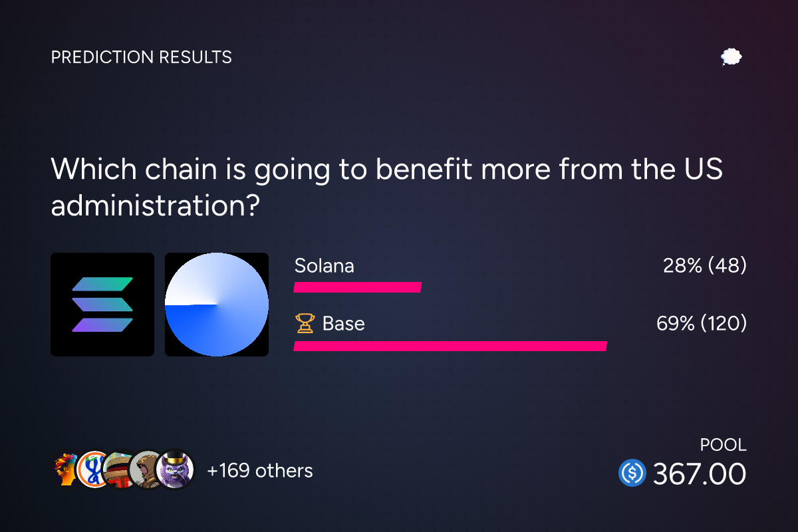Open the blue Base logo thumbnail

(217, 305)
